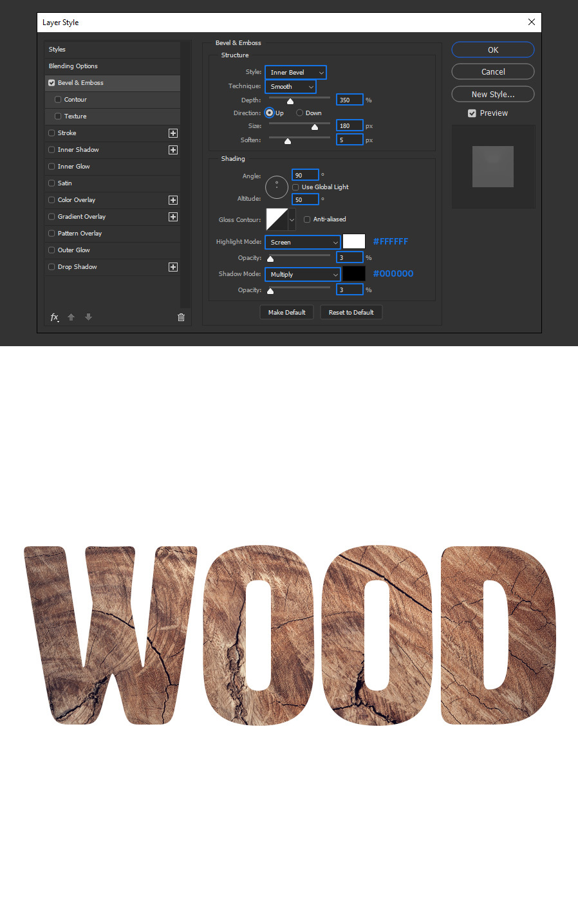The image size is (578, 924).
Task: Open the Style dropdown showing Inner Bevel
Action: (295, 73)
